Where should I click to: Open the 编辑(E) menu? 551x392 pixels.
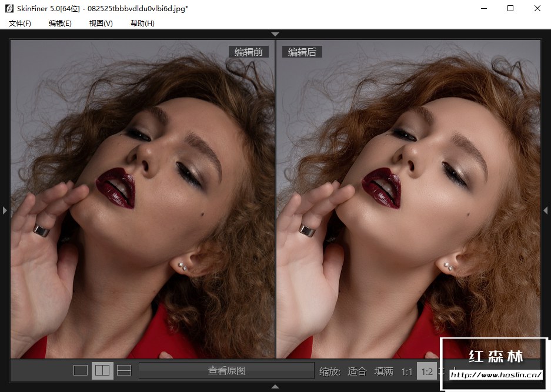click(x=60, y=23)
